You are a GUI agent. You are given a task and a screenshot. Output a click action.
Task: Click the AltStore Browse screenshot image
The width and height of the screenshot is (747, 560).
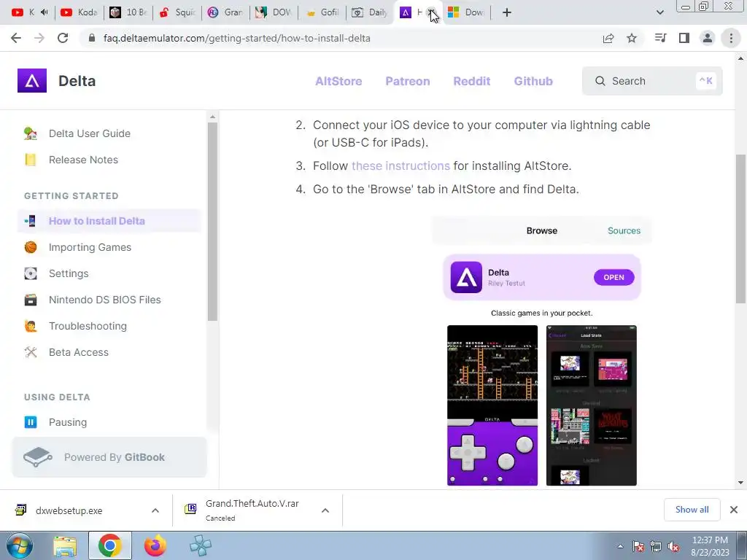tap(542, 351)
